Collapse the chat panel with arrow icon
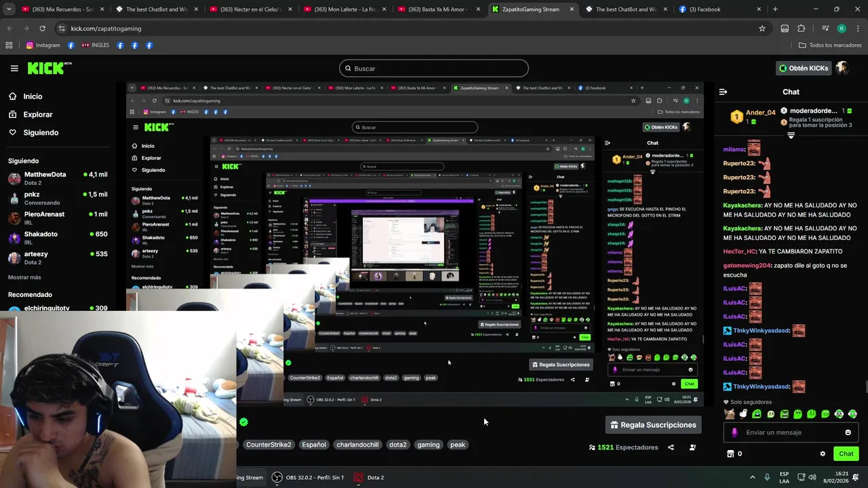 723,91
